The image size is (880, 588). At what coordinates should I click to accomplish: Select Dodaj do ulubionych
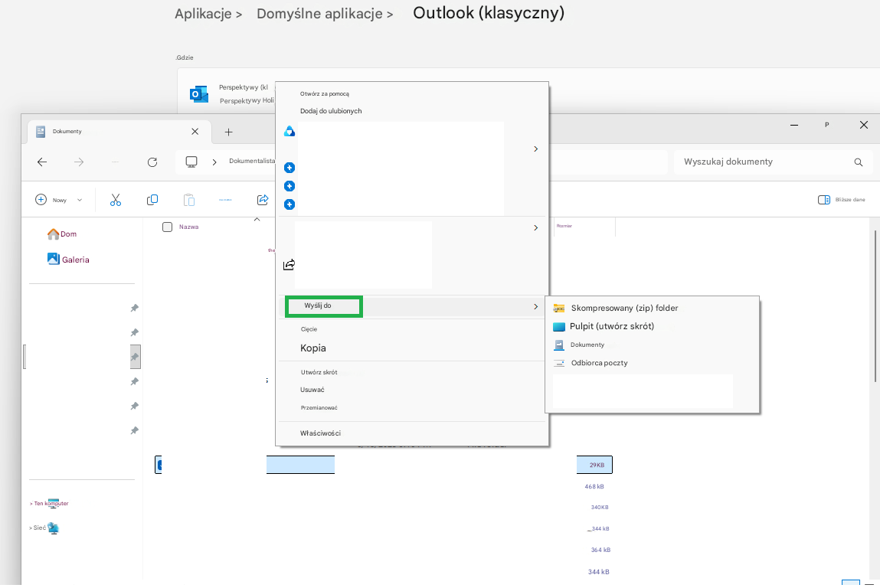[331, 111]
